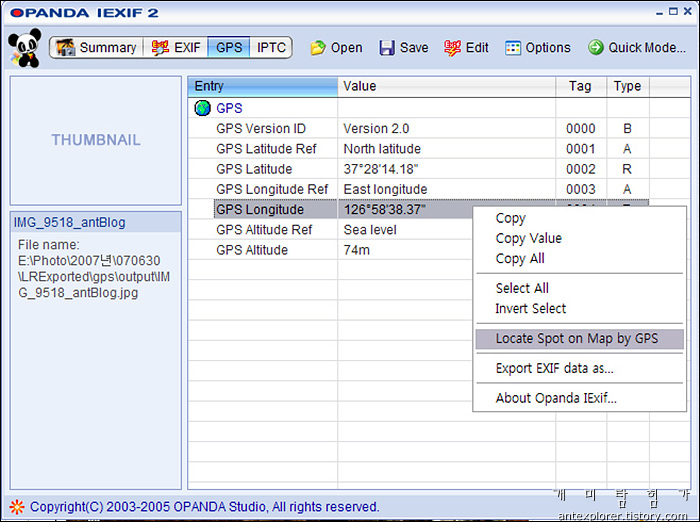Click the Edit button label
Viewport: 700px width, 522px height.
[x=477, y=48]
